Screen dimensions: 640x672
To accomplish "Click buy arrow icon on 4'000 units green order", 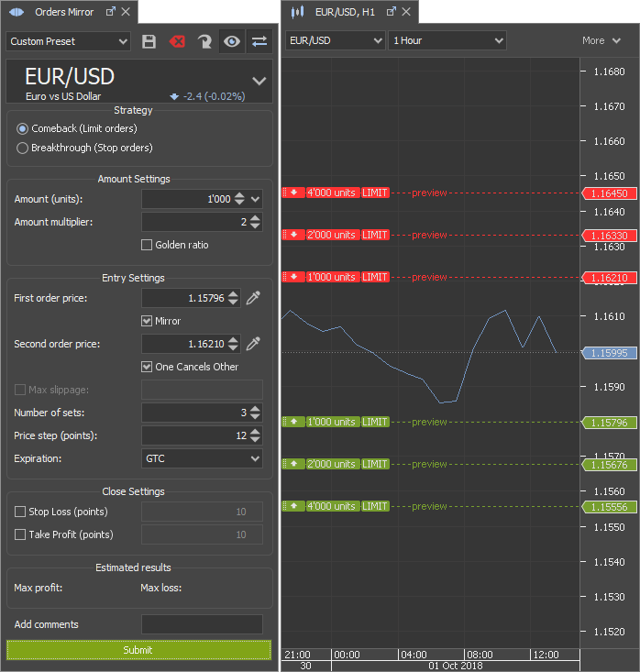I will coord(293,506).
